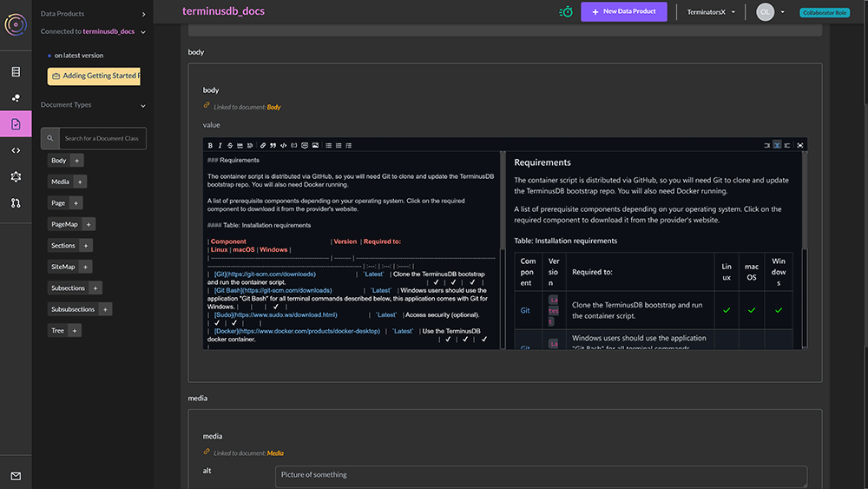Click the 'on latest version' status text
868x489 pixels.
pyautogui.click(x=79, y=56)
